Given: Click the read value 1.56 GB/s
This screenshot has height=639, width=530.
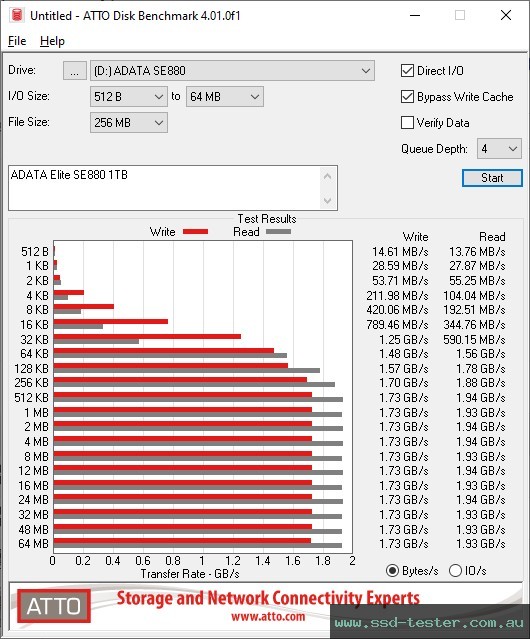Looking at the screenshot, I should (481, 354).
